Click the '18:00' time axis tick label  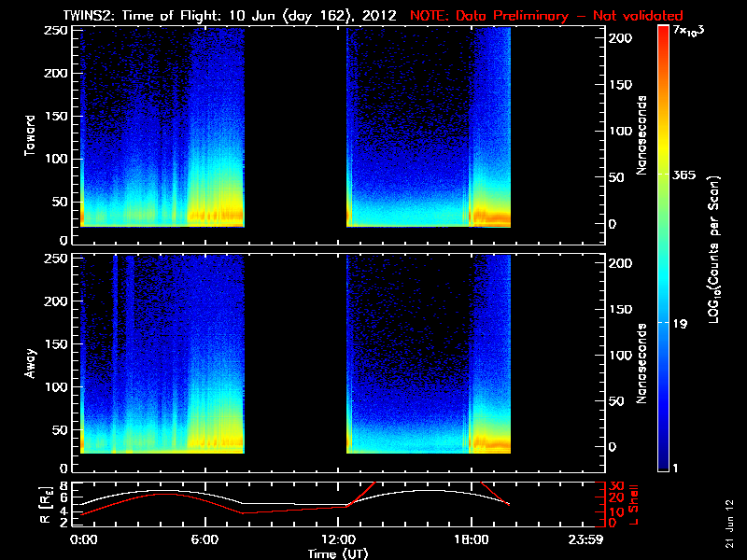tap(471, 539)
